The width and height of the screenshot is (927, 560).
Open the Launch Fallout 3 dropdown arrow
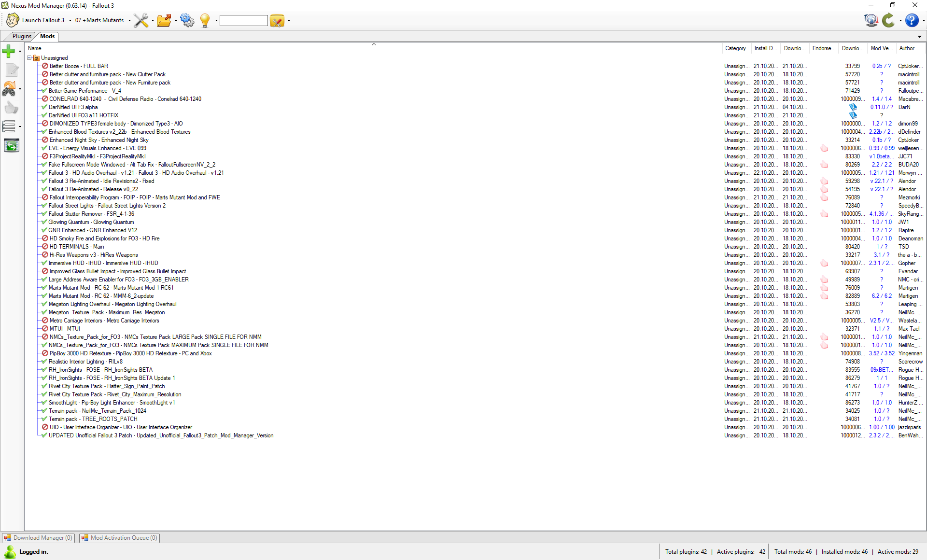tap(70, 20)
